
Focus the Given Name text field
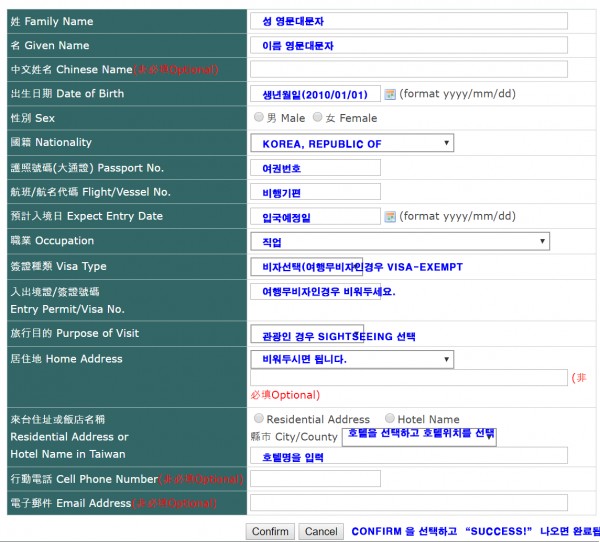click(x=409, y=45)
